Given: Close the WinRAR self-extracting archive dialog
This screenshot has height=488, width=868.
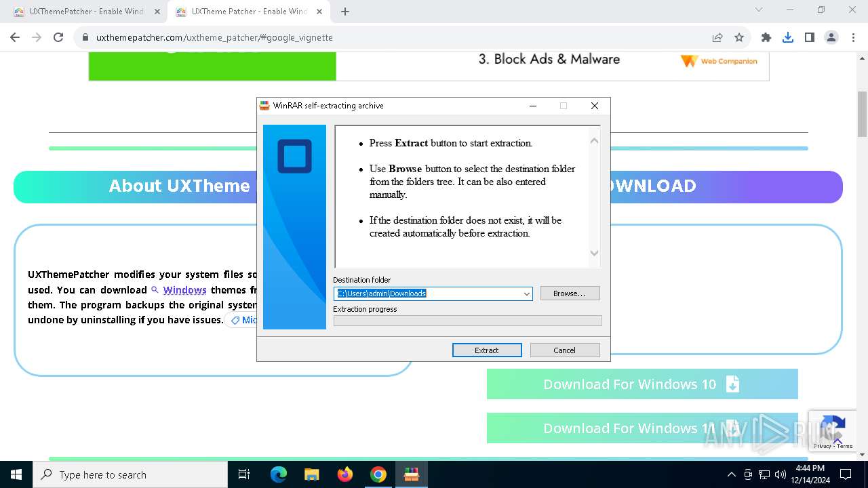Looking at the screenshot, I should click(x=595, y=106).
